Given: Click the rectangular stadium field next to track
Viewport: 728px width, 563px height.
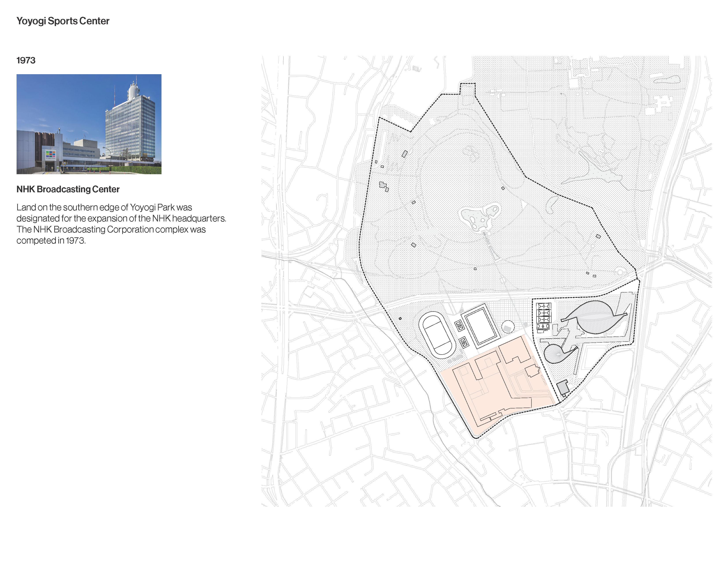Looking at the screenshot, I should [480, 327].
